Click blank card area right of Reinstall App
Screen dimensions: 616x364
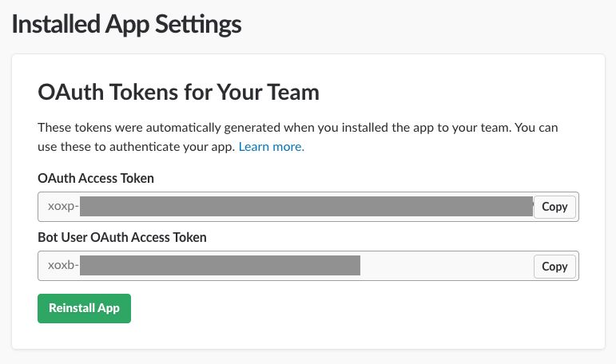[x=360, y=308]
